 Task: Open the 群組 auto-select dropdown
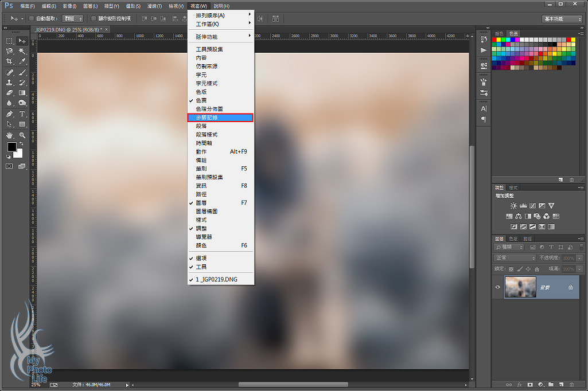click(73, 18)
